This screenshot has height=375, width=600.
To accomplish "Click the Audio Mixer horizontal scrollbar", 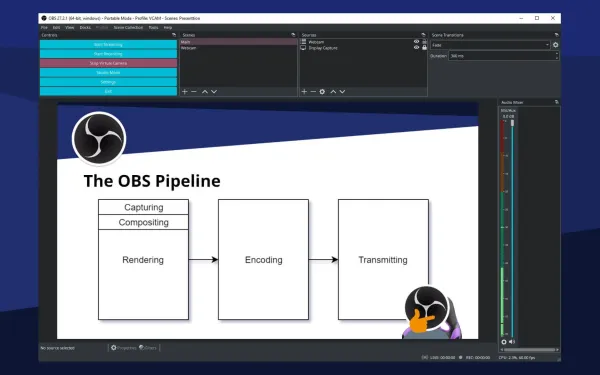I will coord(529,349).
